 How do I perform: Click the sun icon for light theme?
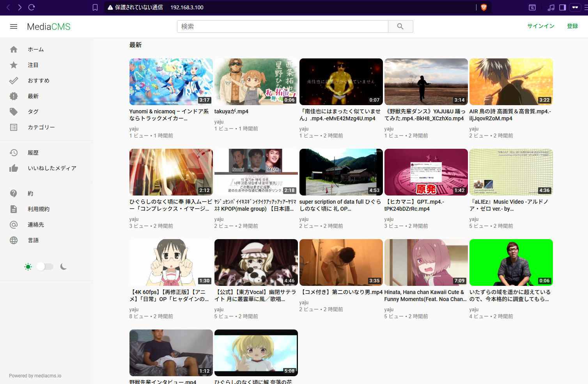pos(28,266)
